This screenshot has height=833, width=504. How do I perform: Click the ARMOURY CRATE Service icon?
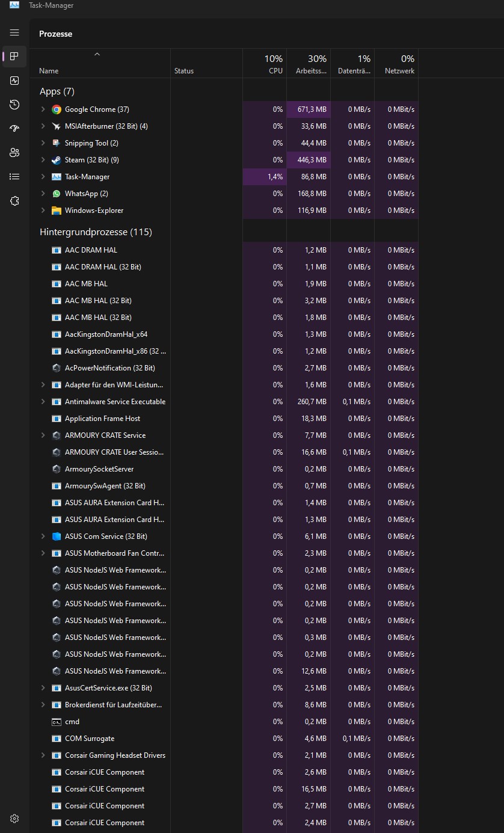coord(57,435)
